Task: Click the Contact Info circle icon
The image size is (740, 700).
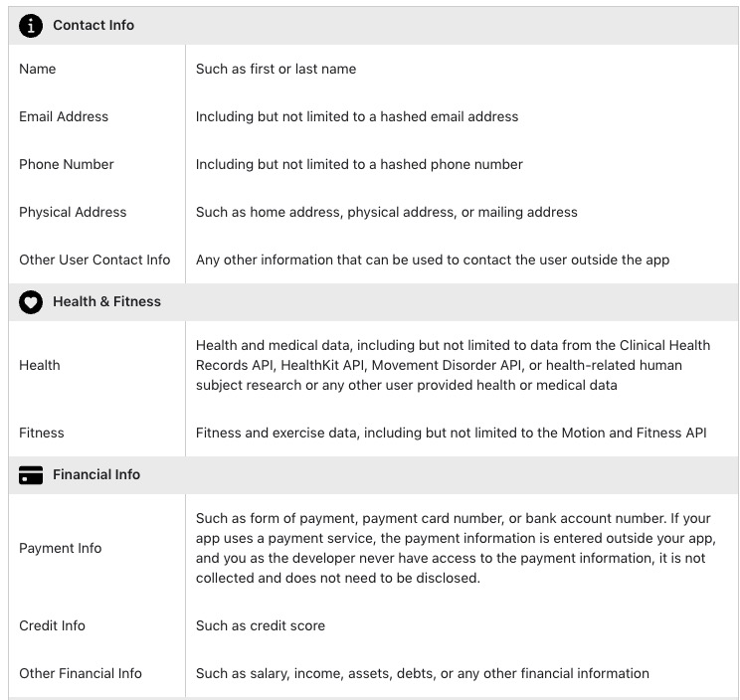Action: (x=31, y=25)
